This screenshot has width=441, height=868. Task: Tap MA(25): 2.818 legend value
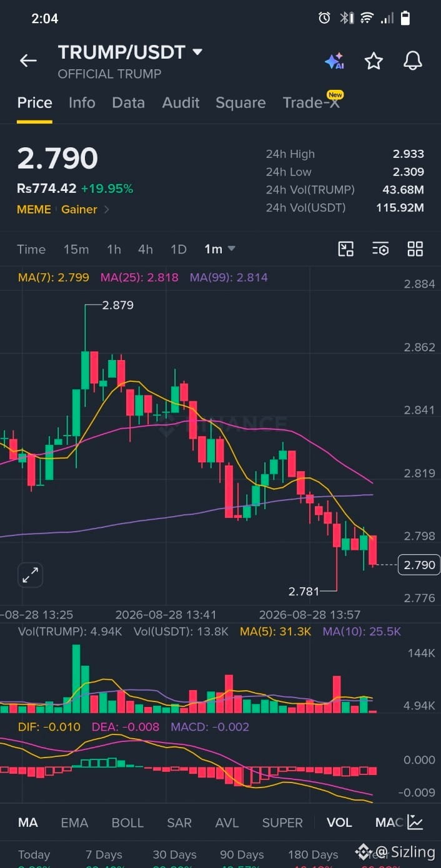pyautogui.click(x=139, y=278)
